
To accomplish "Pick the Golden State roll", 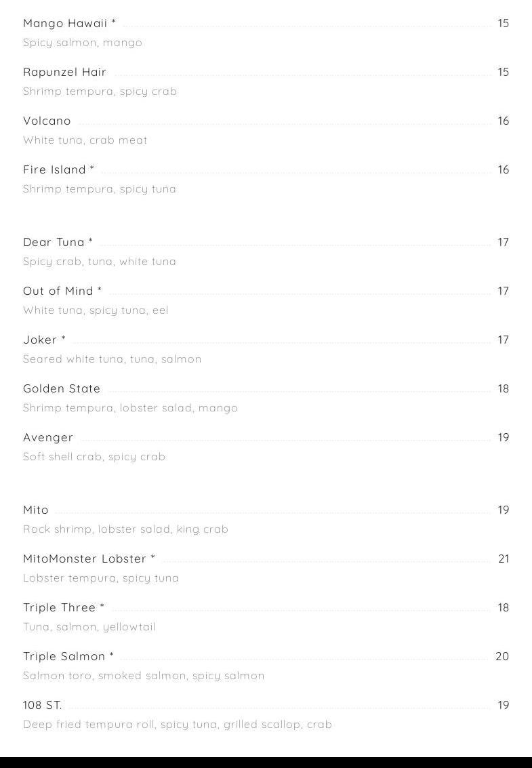I will pyautogui.click(x=62, y=388).
